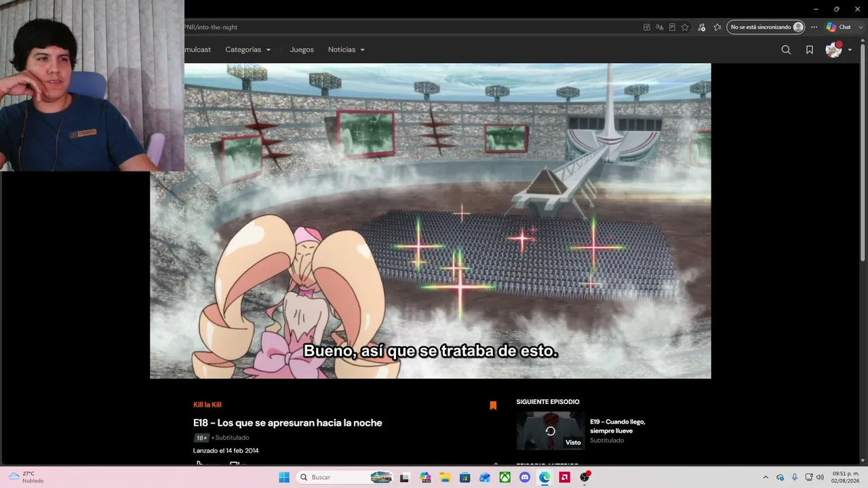Open immersive reader view icon
The width and height of the screenshot is (868, 488).
[672, 27]
